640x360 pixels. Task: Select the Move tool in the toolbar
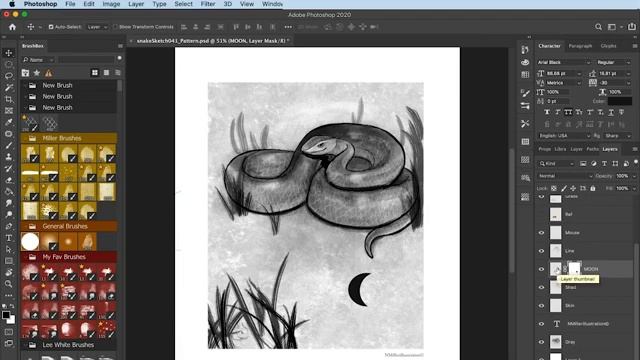[x=9, y=53]
